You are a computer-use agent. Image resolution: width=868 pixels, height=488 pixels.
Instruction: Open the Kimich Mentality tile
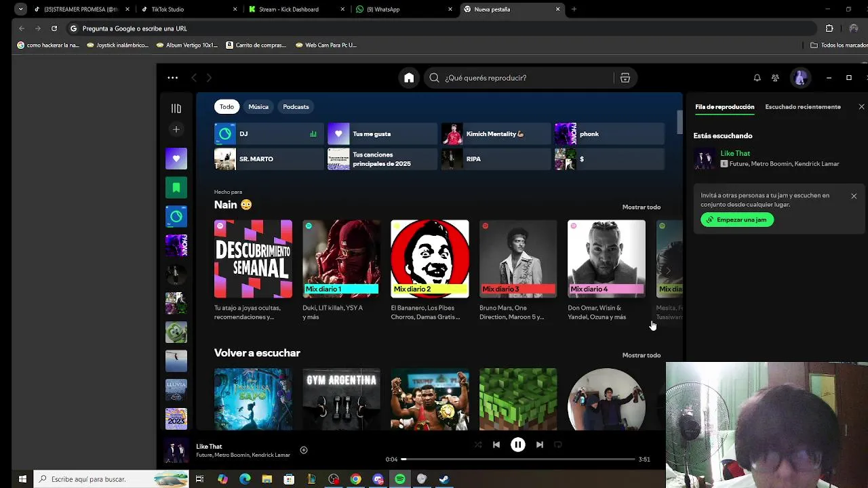coord(496,134)
